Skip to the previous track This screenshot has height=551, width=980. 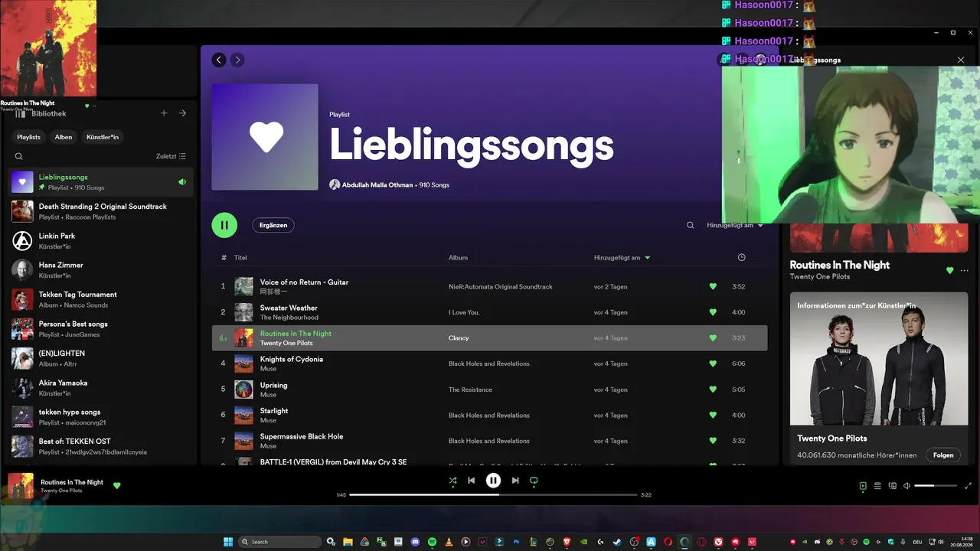click(472, 481)
